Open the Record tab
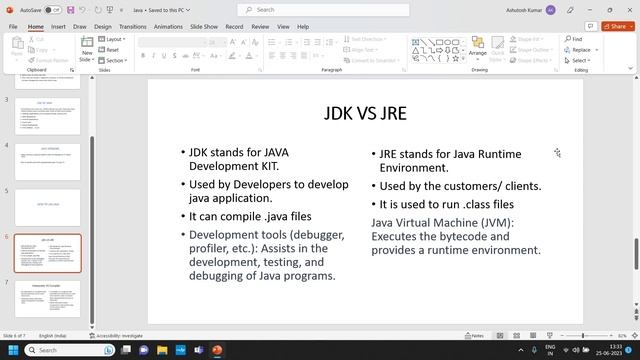640x360 pixels. 234,27
